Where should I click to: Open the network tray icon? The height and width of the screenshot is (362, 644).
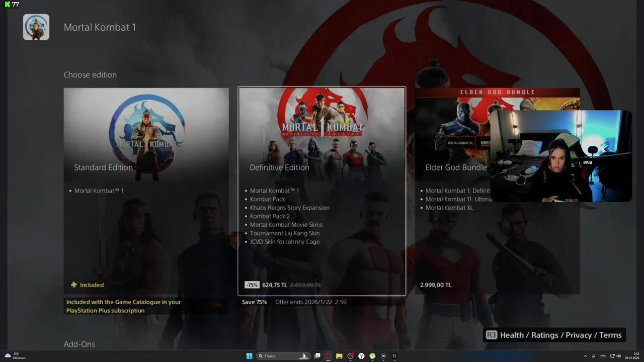613,356
